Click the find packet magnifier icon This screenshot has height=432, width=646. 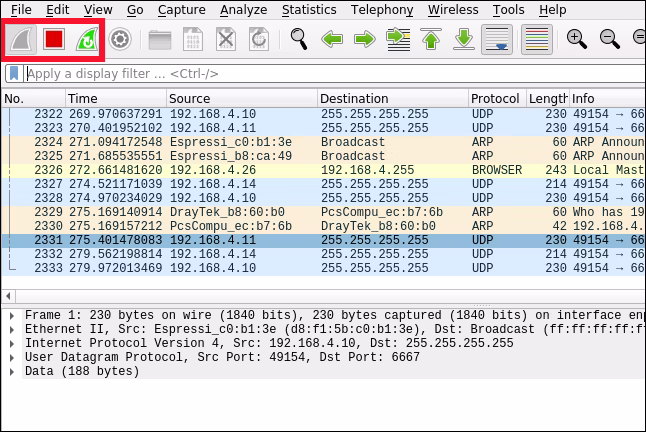299,40
